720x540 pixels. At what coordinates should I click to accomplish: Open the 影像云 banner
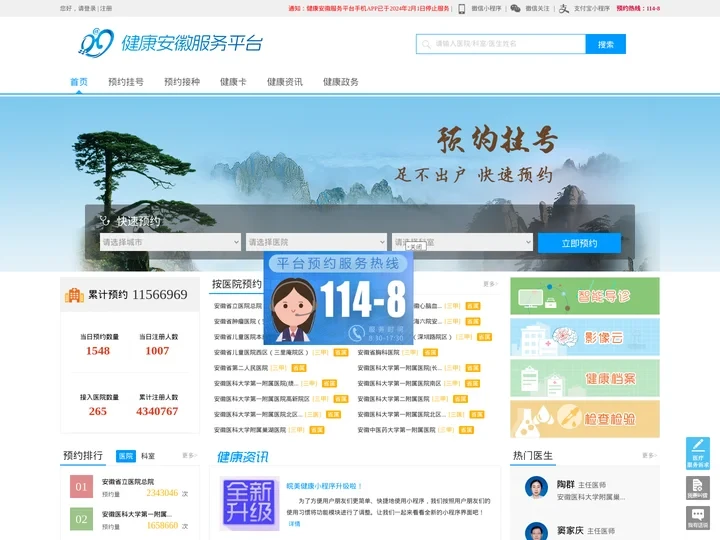pos(585,338)
